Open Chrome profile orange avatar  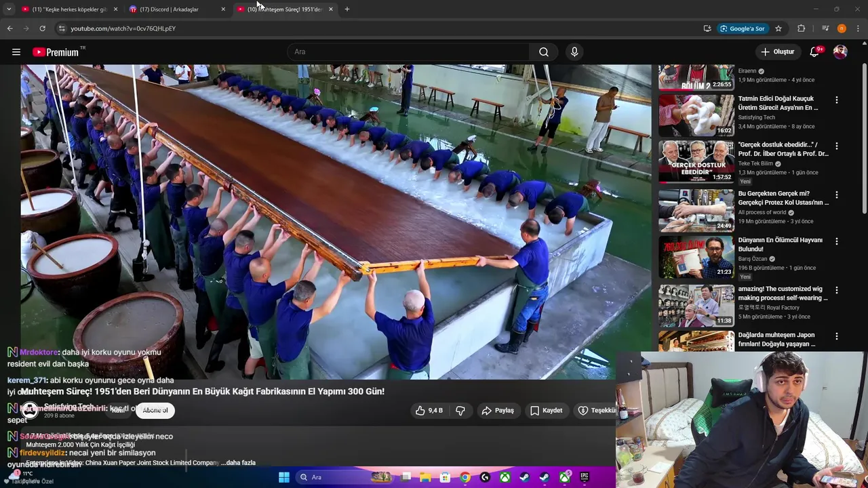(842, 28)
